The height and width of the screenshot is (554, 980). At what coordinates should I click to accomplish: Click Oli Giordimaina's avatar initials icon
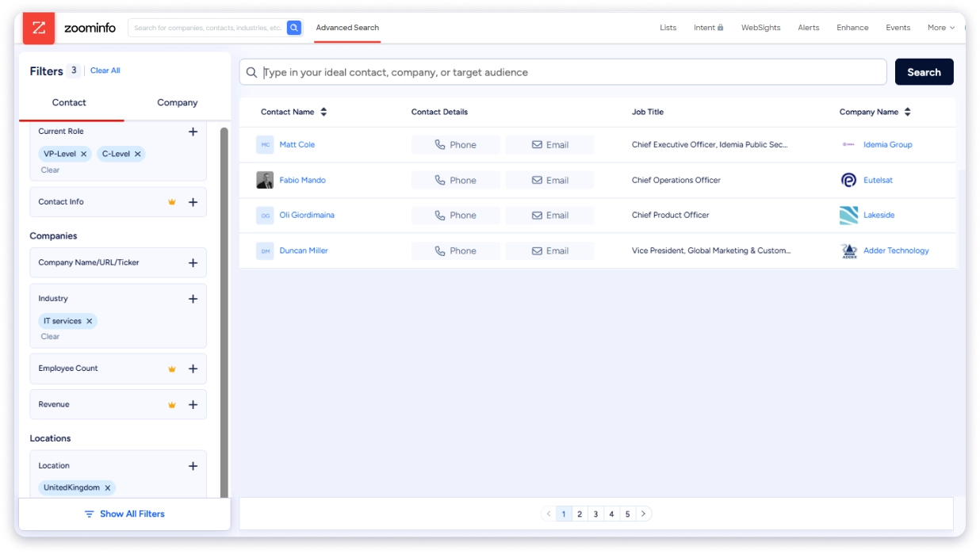265,216
